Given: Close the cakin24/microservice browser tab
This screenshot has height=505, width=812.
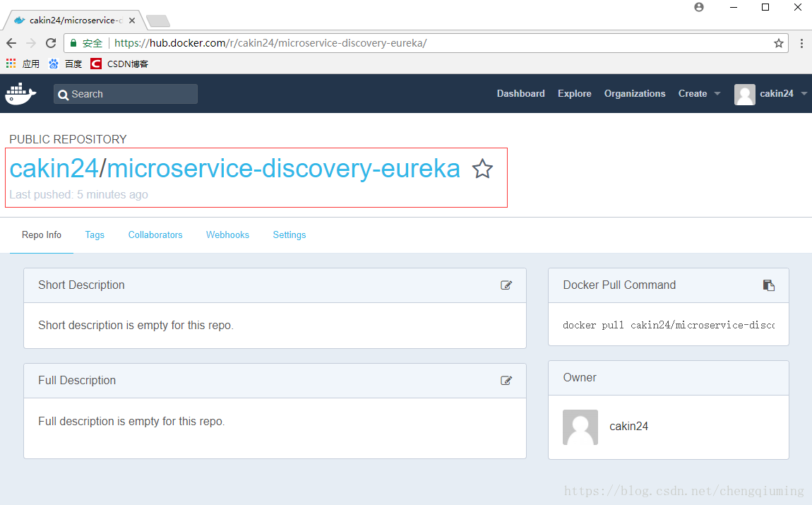Looking at the screenshot, I should 132,20.
